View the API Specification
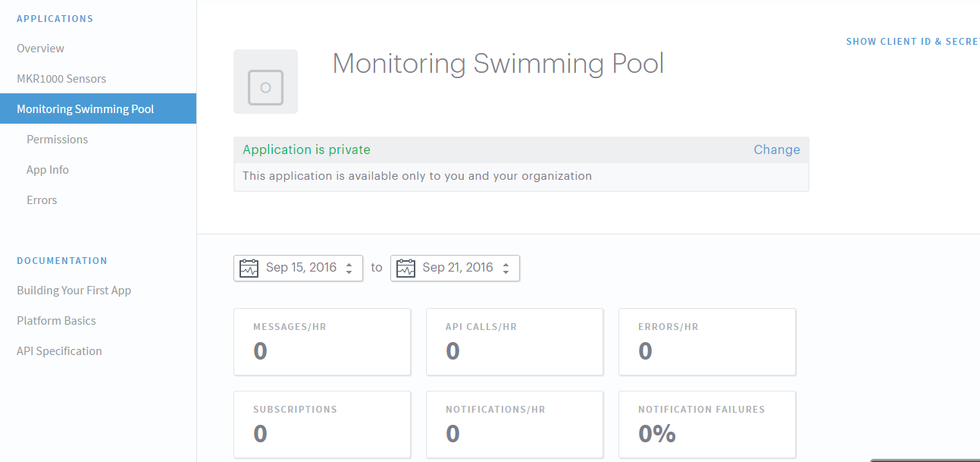The image size is (980, 462). 59,350
